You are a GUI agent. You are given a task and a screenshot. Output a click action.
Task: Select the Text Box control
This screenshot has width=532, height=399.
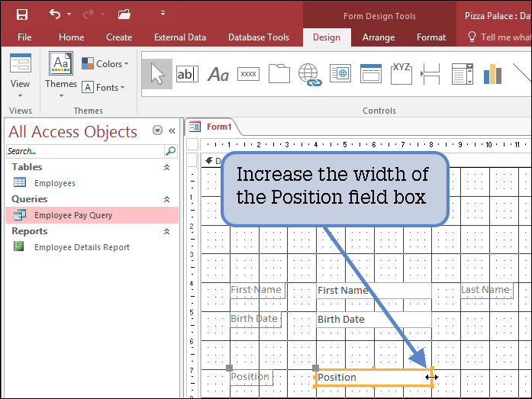pos(187,74)
